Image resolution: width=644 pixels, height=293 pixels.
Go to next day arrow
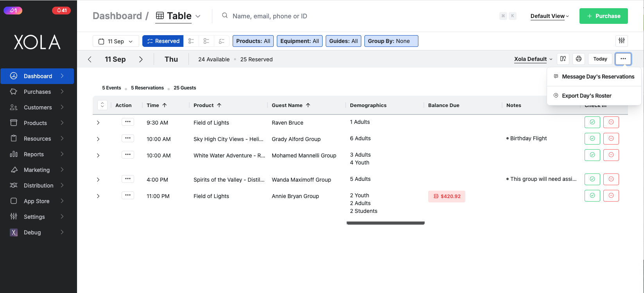click(x=141, y=59)
